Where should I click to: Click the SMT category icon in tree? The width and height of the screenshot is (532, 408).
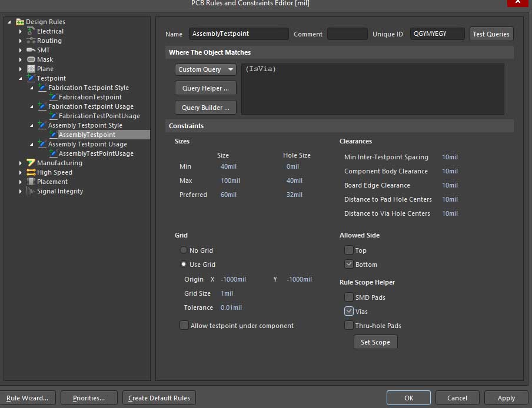tap(31, 50)
